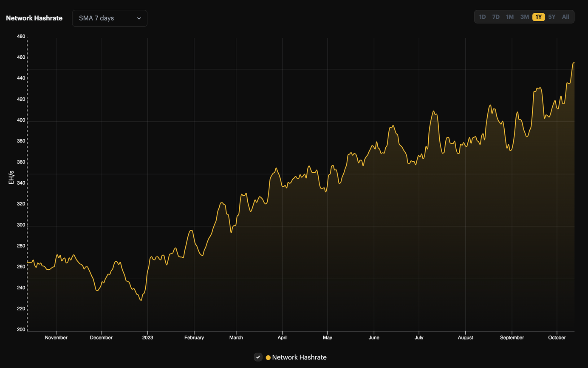The width and height of the screenshot is (588, 368).
Task: View one month of data via 1M button
Action: (509, 17)
